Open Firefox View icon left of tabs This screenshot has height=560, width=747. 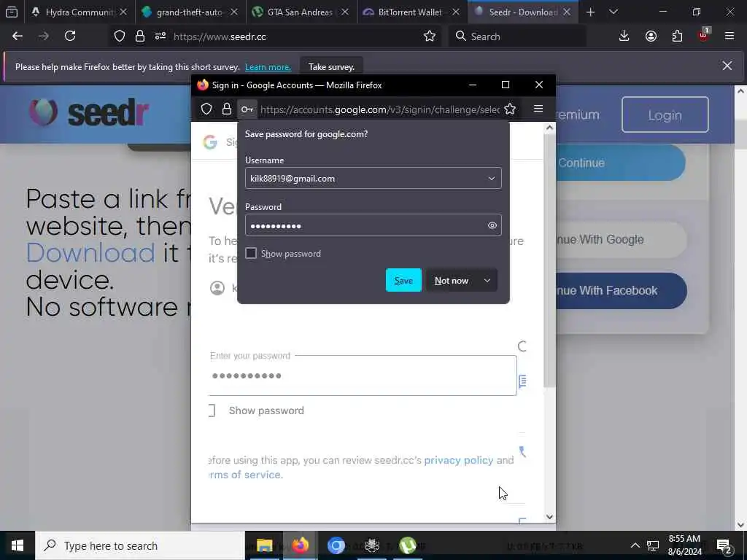12,12
